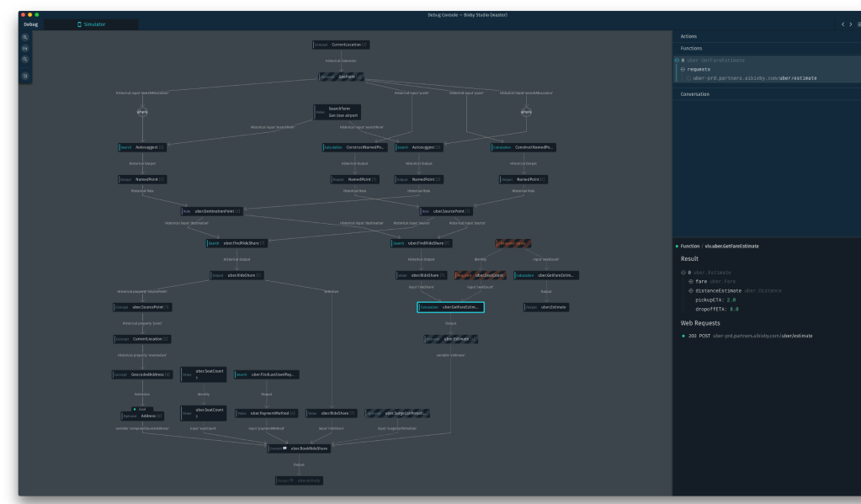Select the hatched Optional uber.Estimate node
Screen dimensions: 861x504
pos(451,339)
